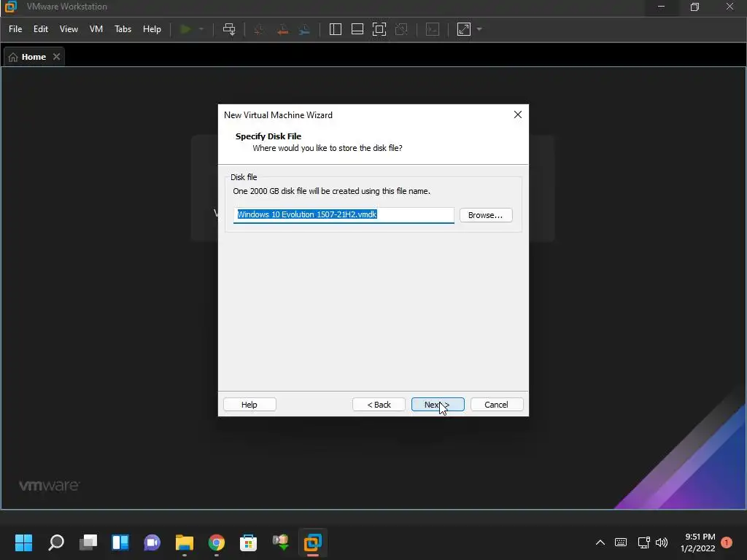
Task: Click the volume speaker tray icon
Action: pos(662,542)
